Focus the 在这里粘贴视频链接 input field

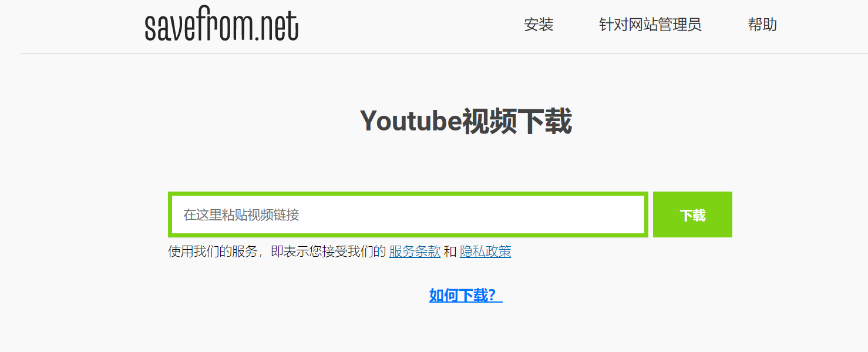(408, 214)
